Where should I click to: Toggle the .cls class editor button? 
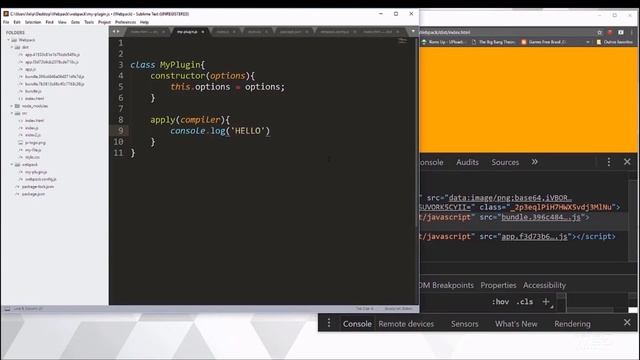pyautogui.click(x=525, y=302)
